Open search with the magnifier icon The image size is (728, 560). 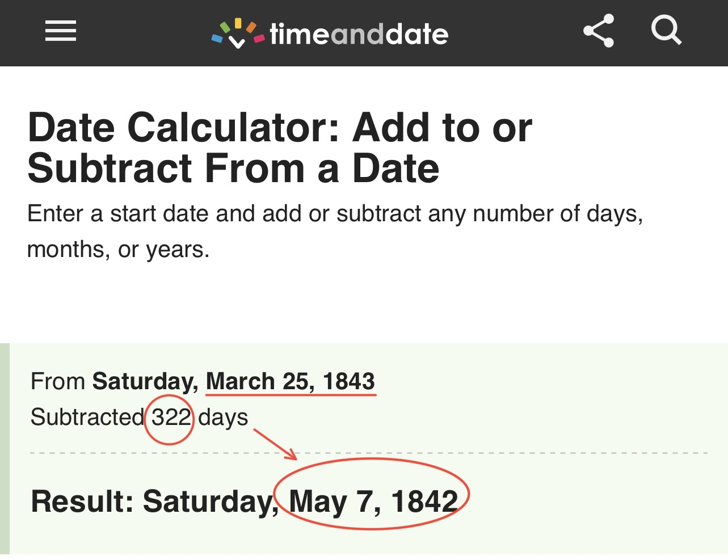click(666, 30)
